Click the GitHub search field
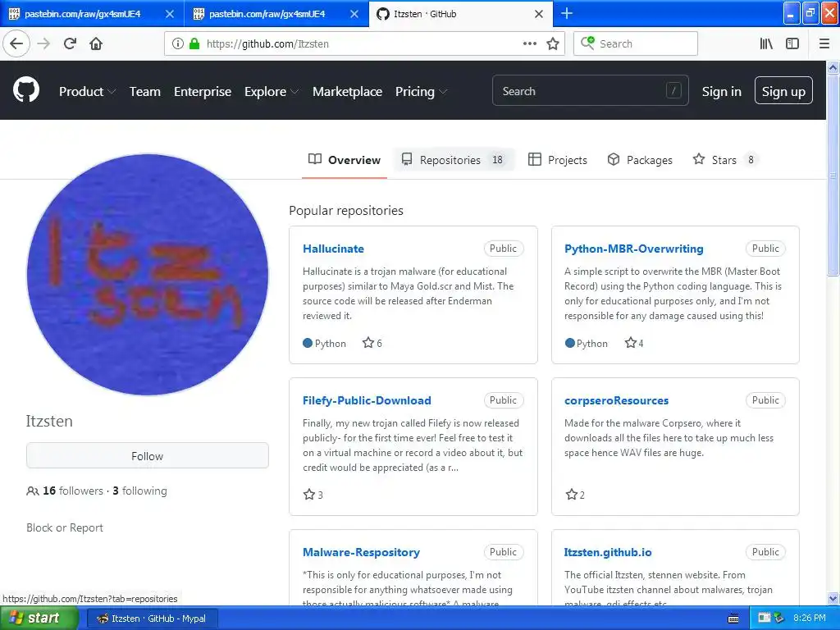This screenshot has width=840, height=630. (x=591, y=90)
